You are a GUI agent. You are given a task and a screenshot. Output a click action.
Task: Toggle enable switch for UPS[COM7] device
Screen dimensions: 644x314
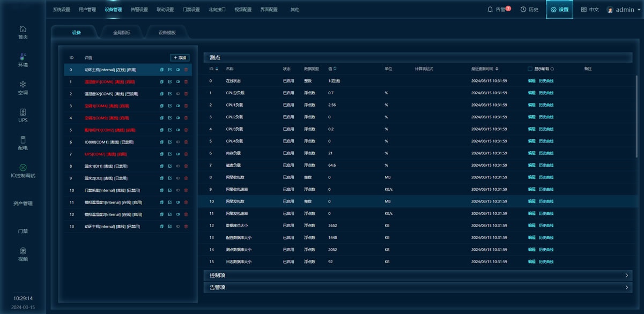(178, 154)
